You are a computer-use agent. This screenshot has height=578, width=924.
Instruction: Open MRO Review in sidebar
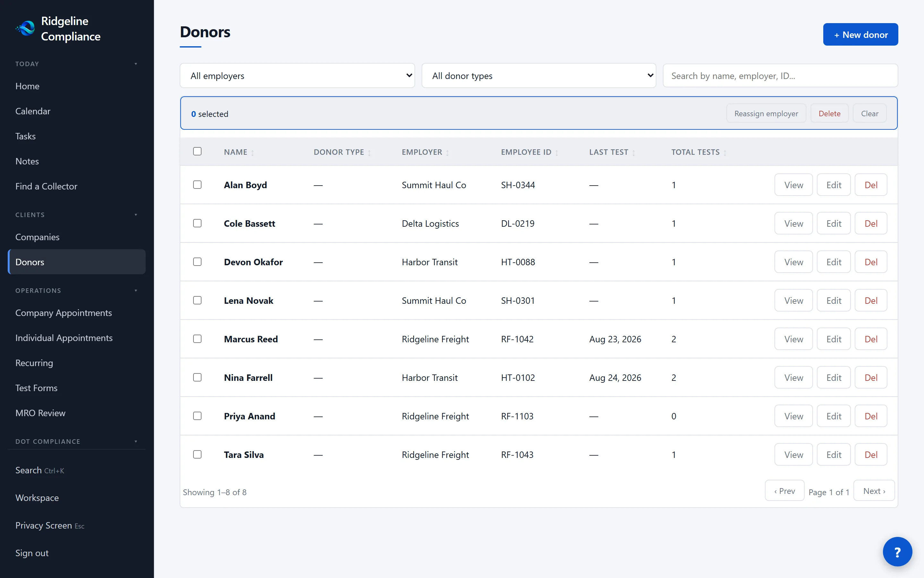[x=76, y=413]
